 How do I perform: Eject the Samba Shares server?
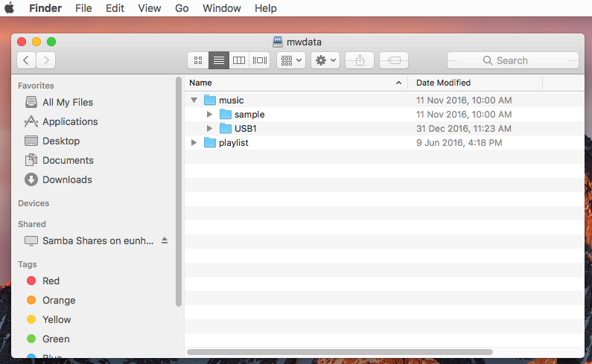tap(165, 240)
